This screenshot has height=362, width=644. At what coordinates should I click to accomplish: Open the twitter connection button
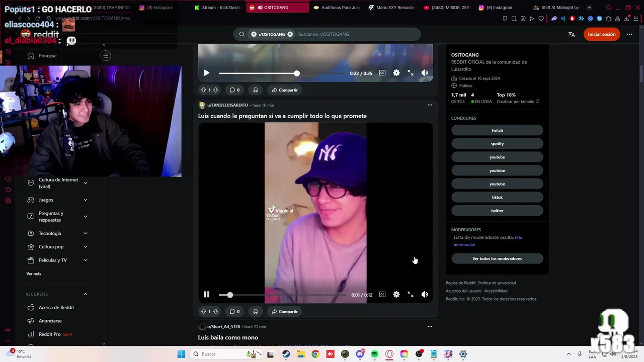497,211
